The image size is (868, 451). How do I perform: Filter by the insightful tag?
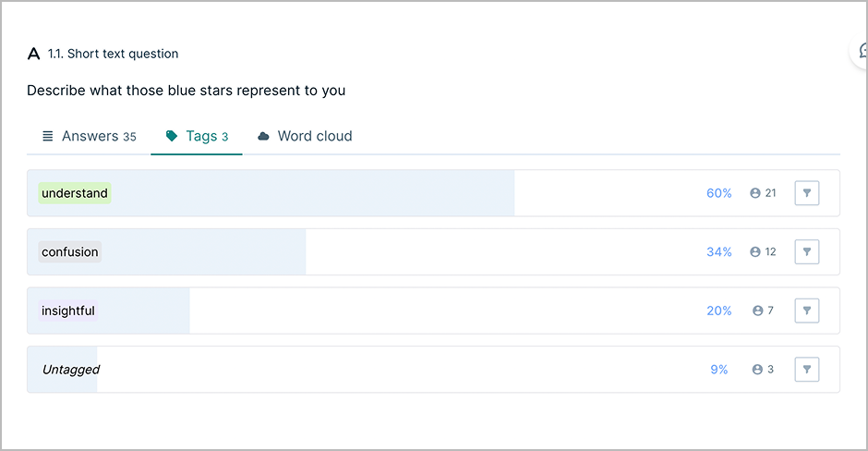coord(806,311)
